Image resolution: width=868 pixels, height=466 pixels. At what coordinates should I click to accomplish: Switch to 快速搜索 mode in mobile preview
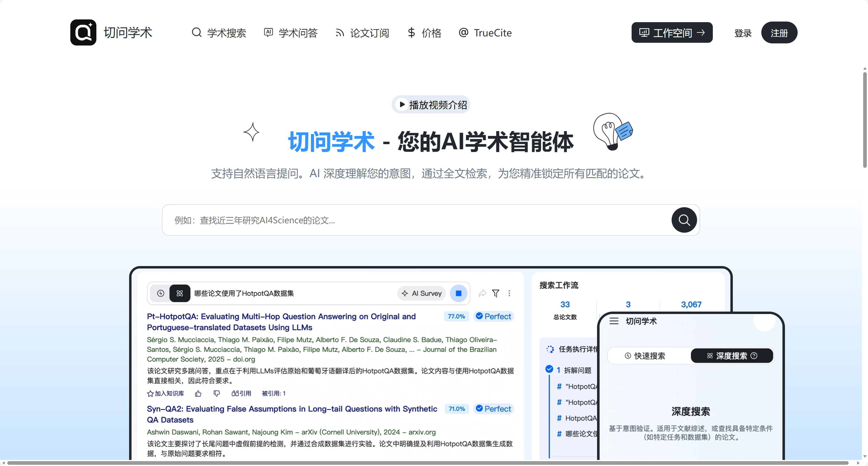pos(645,355)
